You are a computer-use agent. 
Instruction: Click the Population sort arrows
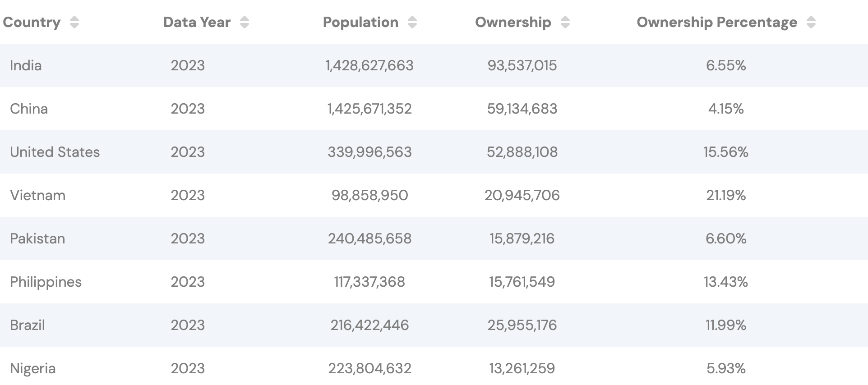click(x=412, y=23)
